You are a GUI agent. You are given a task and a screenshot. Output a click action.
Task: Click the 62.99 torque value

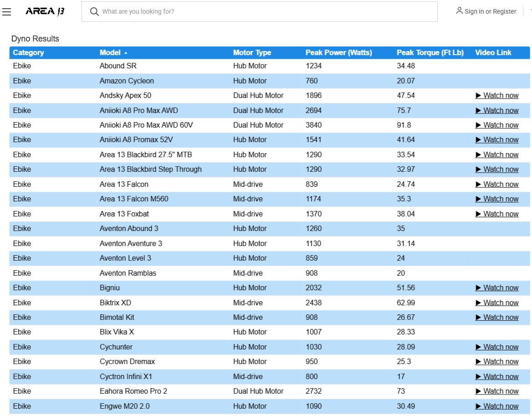(x=406, y=303)
